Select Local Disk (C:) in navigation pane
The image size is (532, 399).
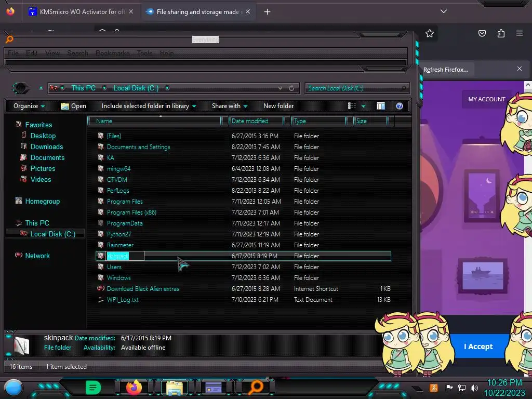pyautogui.click(x=46, y=234)
